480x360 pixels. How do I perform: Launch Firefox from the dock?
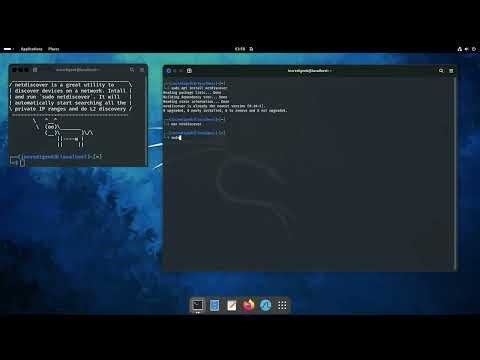click(248, 305)
